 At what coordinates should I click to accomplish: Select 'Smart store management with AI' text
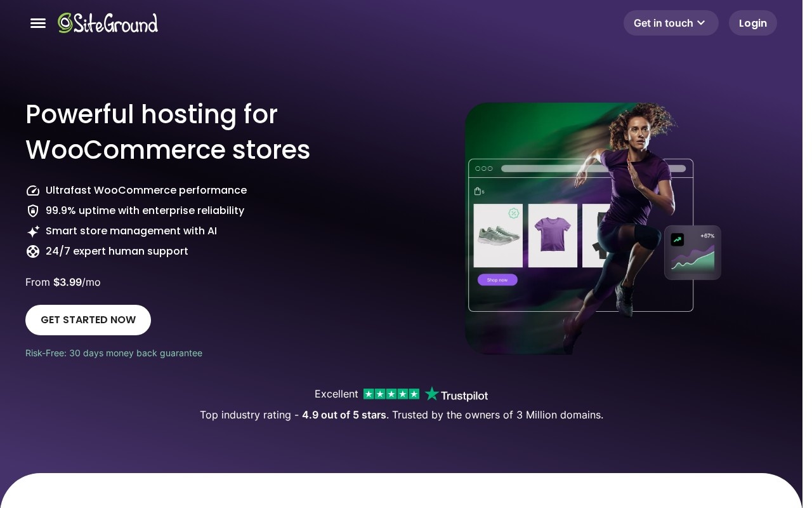coord(131,231)
